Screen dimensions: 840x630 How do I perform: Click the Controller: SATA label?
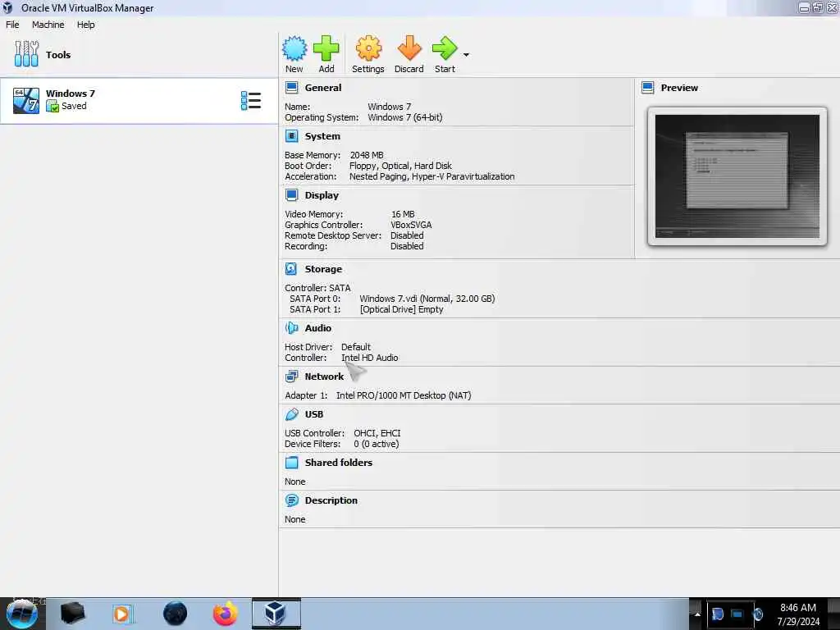[x=317, y=288]
